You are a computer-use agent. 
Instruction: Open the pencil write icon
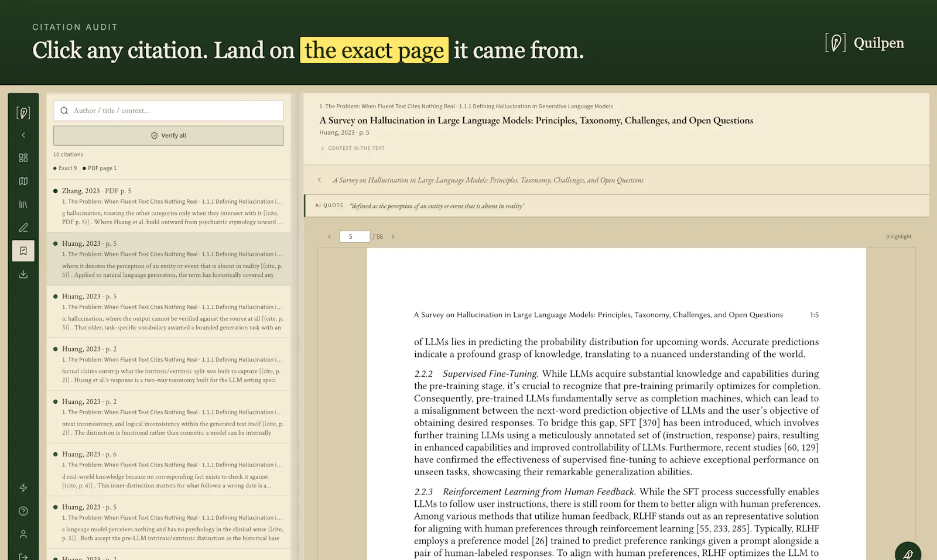click(23, 228)
